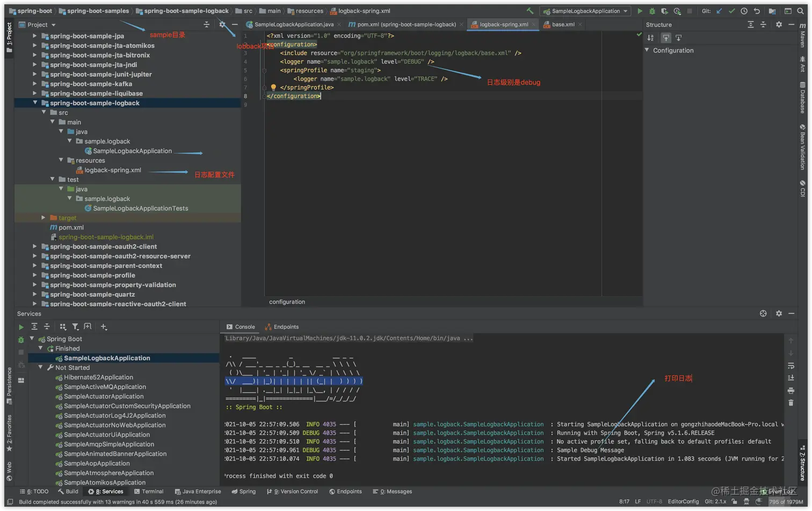Click the Git rollback arrow icon

pyautogui.click(x=757, y=11)
